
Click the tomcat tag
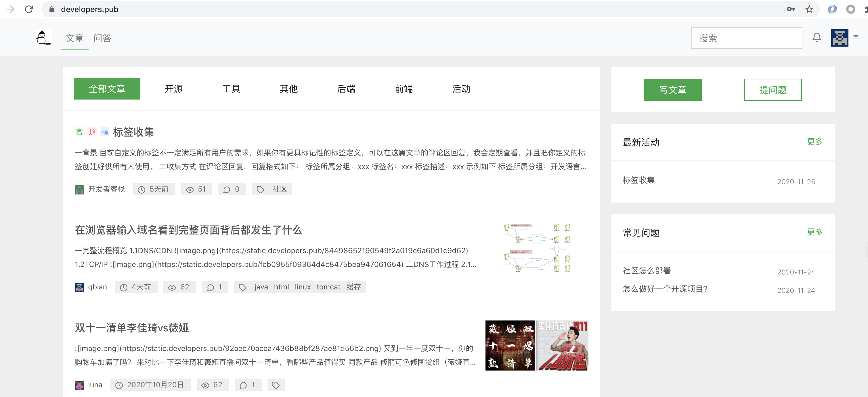(328, 287)
